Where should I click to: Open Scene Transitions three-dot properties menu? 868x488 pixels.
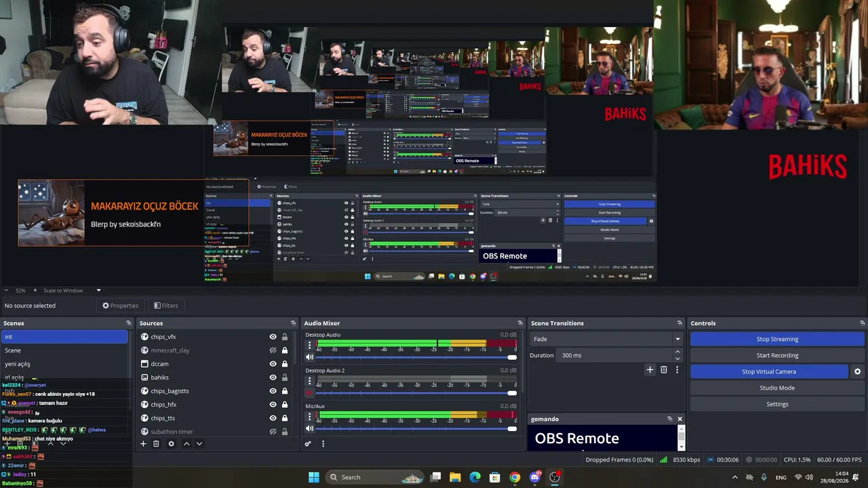677,370
